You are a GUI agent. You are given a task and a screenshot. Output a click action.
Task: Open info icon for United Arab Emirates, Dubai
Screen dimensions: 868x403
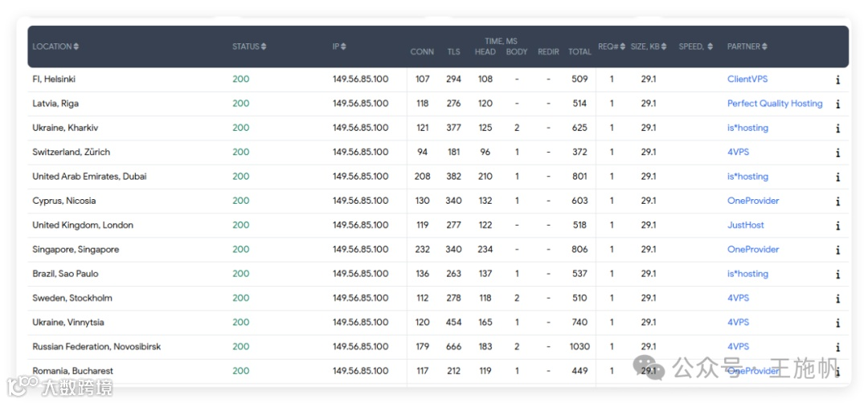pos(837,177)
